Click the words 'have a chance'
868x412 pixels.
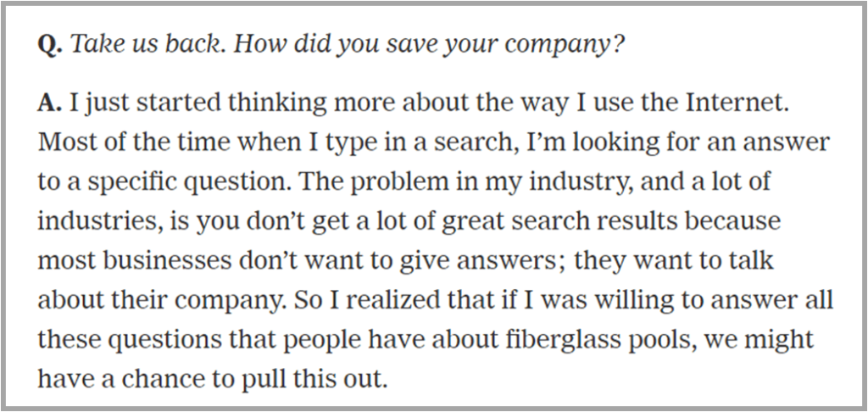coord(117,379)
